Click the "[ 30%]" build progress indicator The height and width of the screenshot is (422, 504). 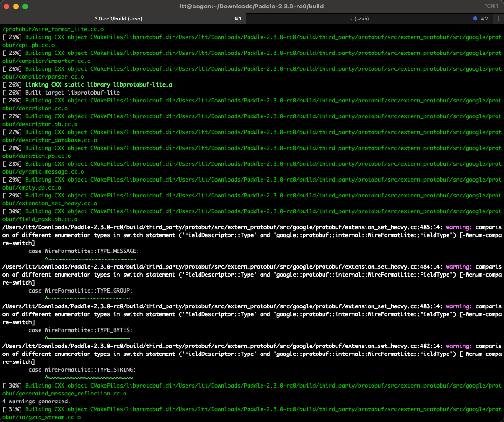[13, 211]
